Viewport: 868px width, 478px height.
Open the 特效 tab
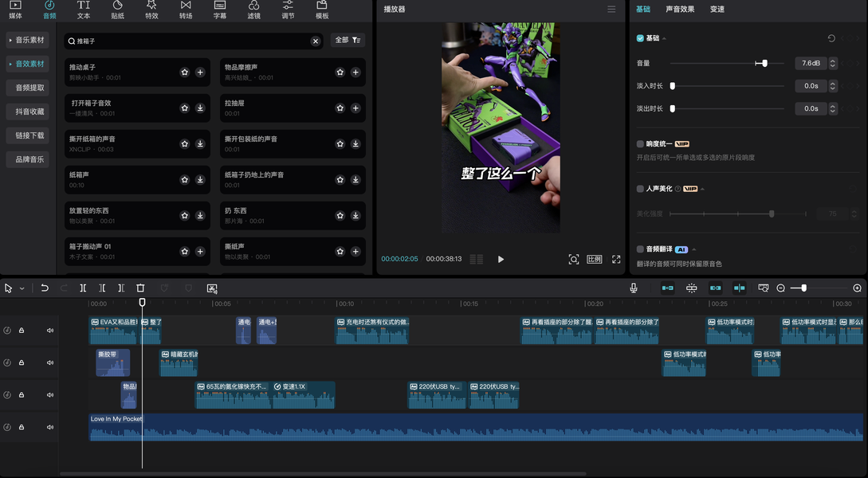pyautogui.click(x=151, y=10)
